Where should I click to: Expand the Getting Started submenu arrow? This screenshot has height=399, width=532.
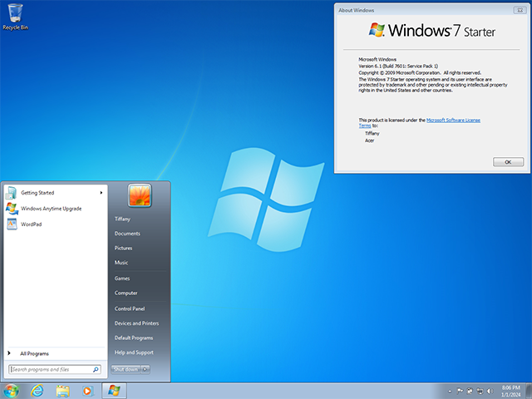[101, 193]
